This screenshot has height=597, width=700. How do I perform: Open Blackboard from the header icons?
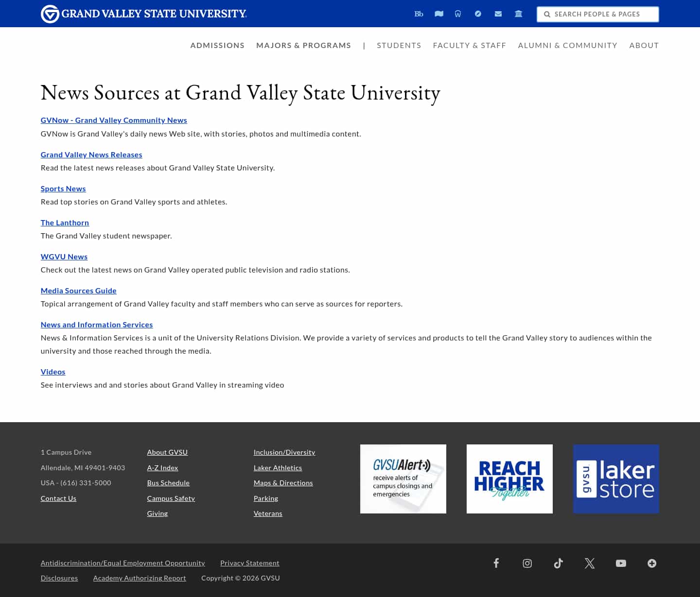coord(419,14)
